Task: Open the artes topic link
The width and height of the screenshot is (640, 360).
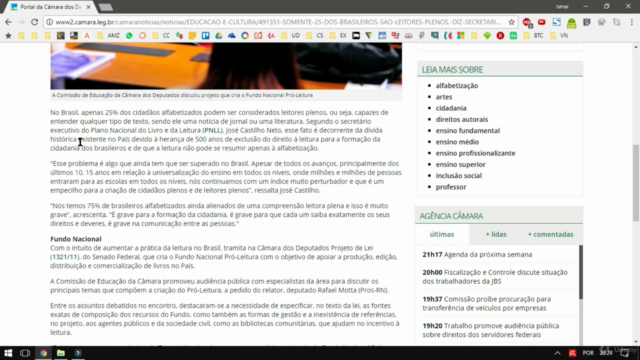Action: click(x=444, y=97)
